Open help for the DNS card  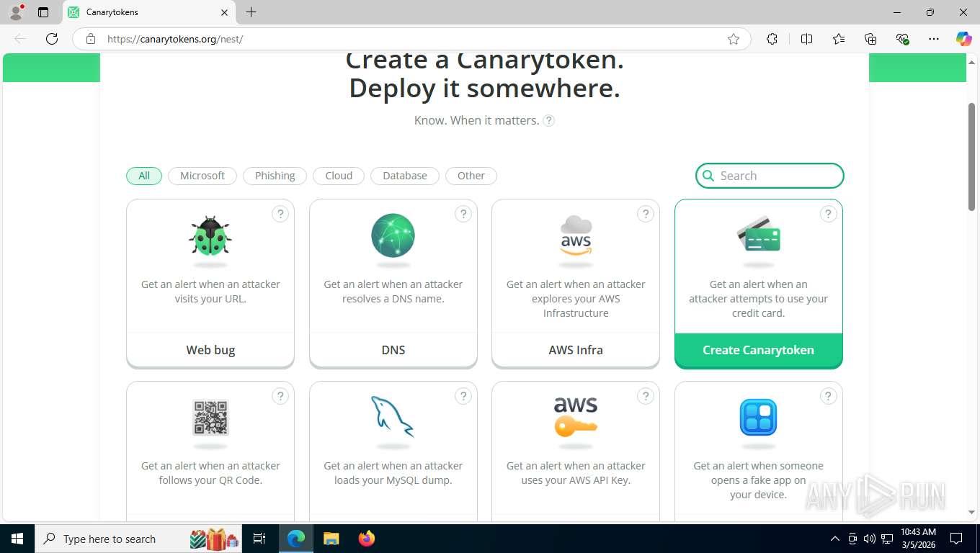463,214
